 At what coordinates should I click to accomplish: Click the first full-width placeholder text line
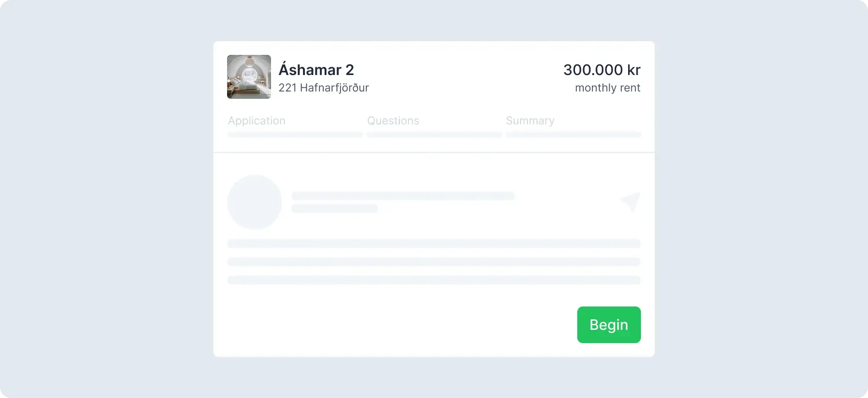pyautogui.click(x=434, y=243)
